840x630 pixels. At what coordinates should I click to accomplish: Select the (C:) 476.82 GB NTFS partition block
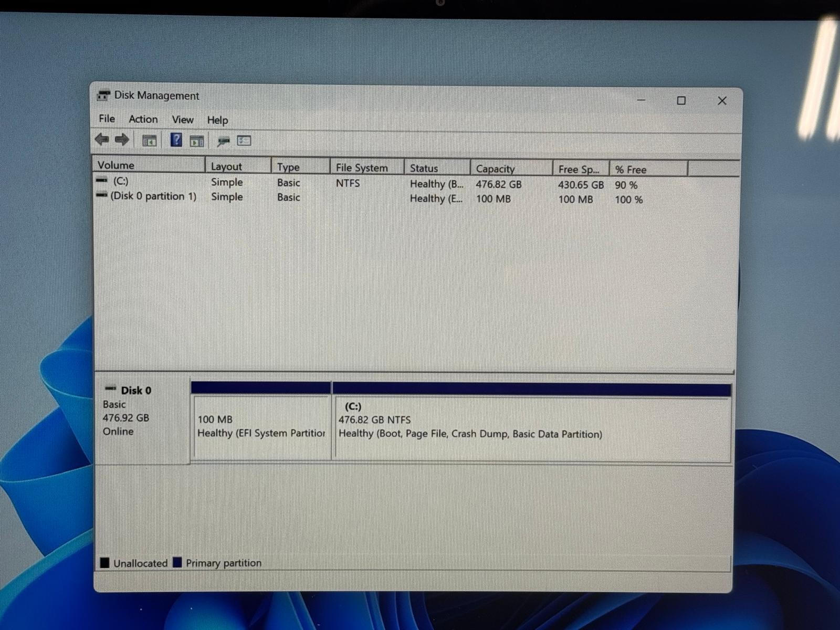click(x=532, y=423)
